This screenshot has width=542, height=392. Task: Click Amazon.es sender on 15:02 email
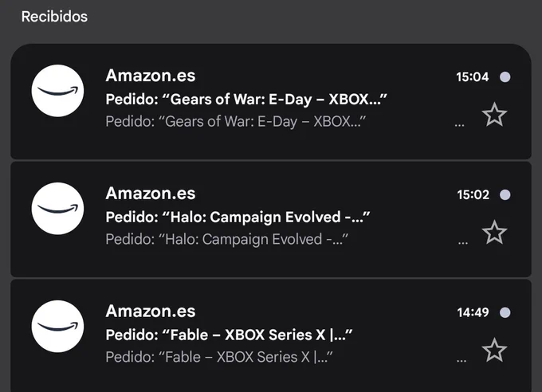tap(151, 194)
